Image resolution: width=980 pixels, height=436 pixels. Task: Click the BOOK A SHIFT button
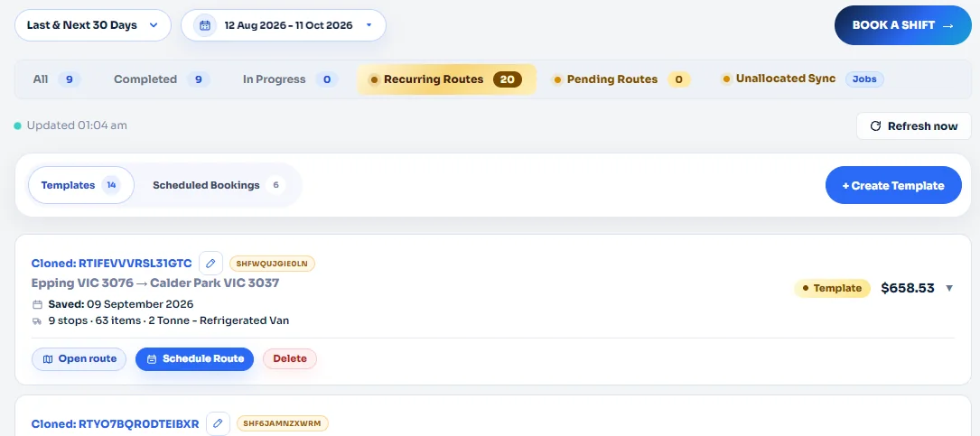[902, 25]
